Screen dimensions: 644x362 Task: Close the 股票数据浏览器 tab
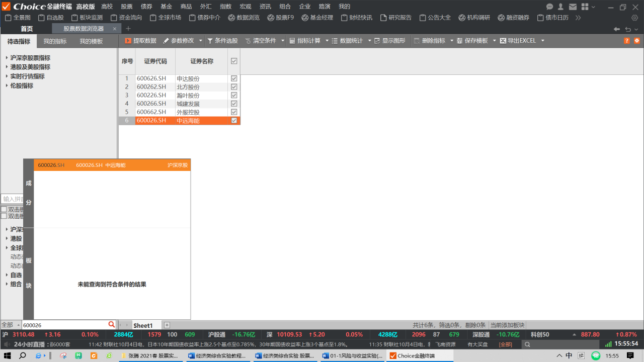point(115,29)
